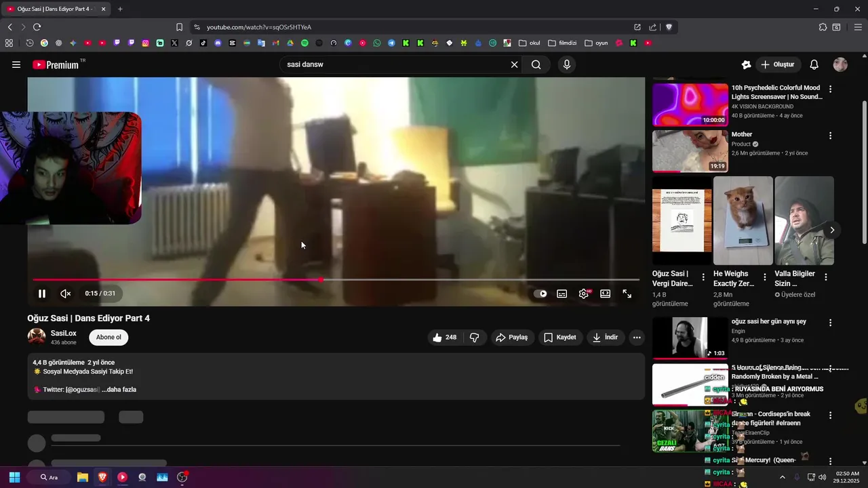
Task: Open more actions menu beside İndir
Action: click(x=637, y=338)
